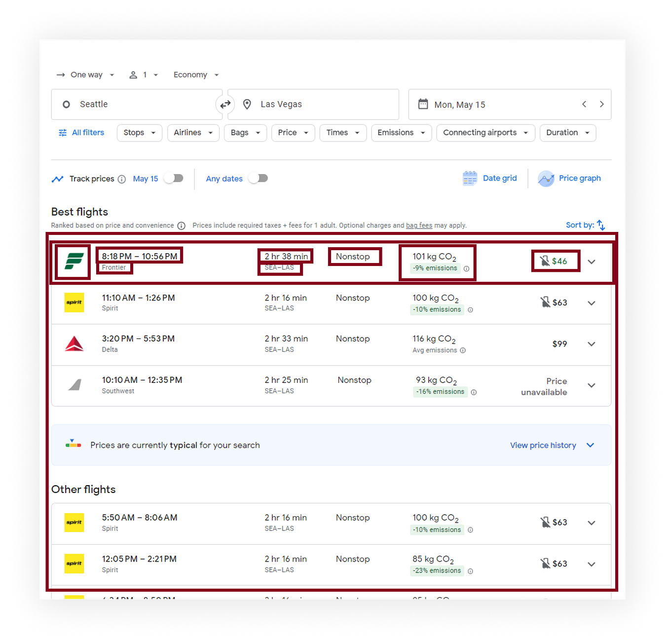Viewport: 670px width, 644px height.
Task: Click the Las Vegas destination field
Action: click(x=313, y=104)
